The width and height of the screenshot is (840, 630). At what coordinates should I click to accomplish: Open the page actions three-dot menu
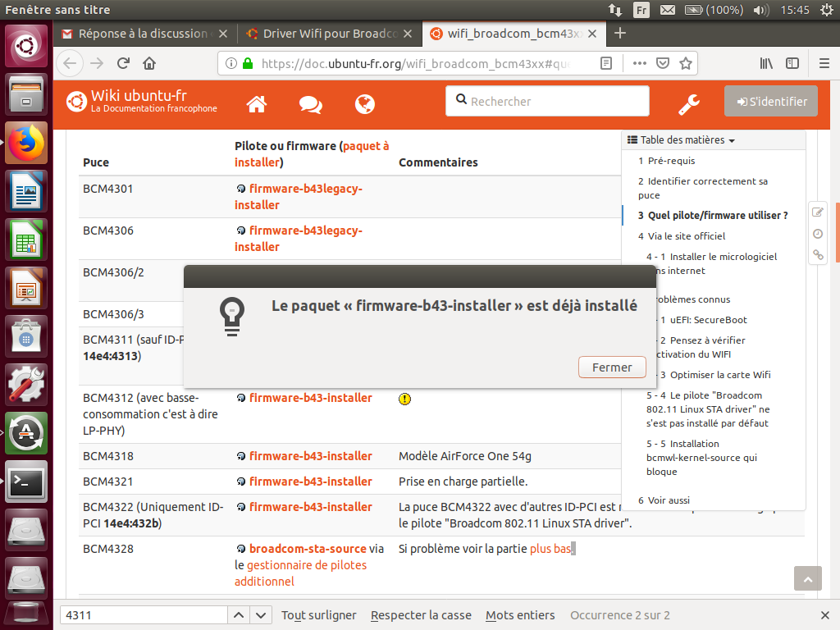pyautogui.click(x=640, y=64)
